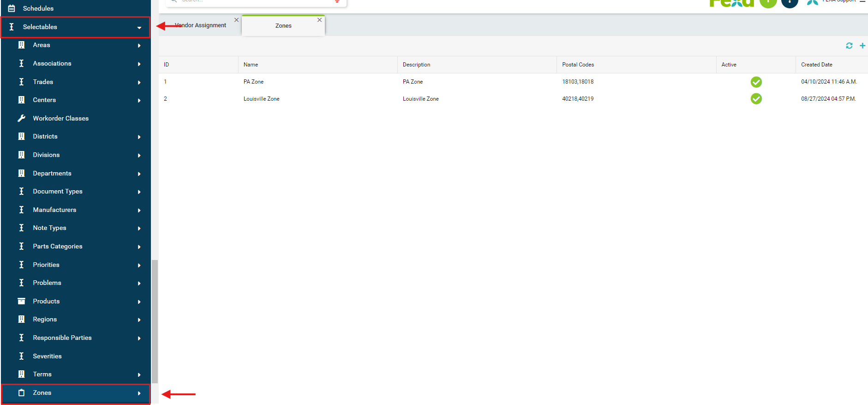Click the plus icon to add zone
868x405 pixels.
862,46
